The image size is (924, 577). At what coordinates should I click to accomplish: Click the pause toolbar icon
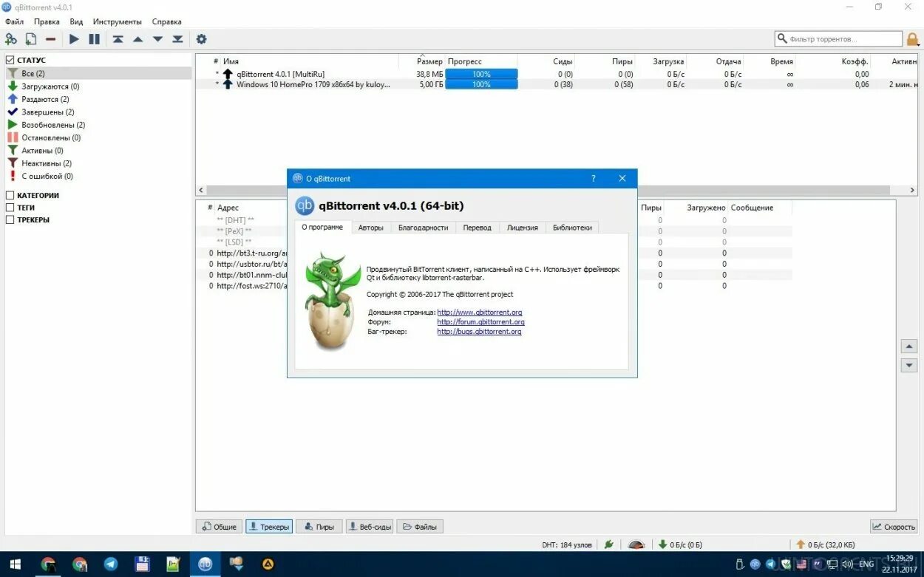click(x=95, y=39)
